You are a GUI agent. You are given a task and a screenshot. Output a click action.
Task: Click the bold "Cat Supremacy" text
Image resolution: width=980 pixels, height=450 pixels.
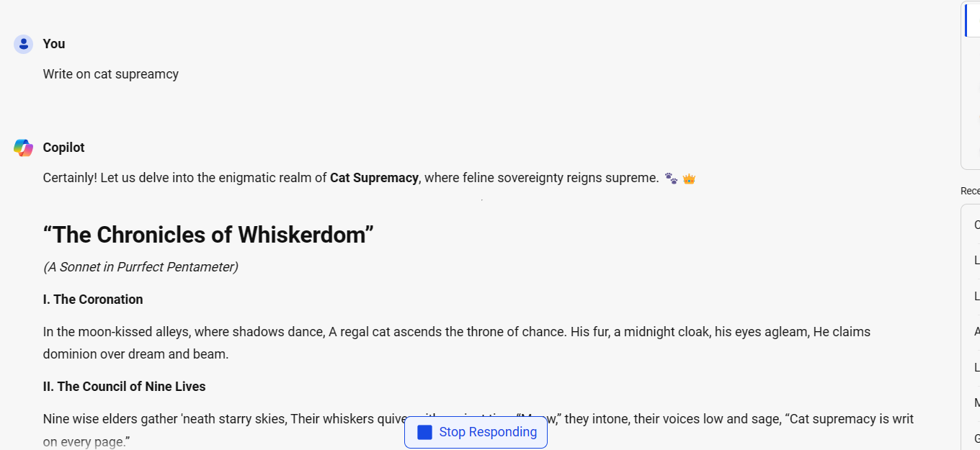pos(374,178)
